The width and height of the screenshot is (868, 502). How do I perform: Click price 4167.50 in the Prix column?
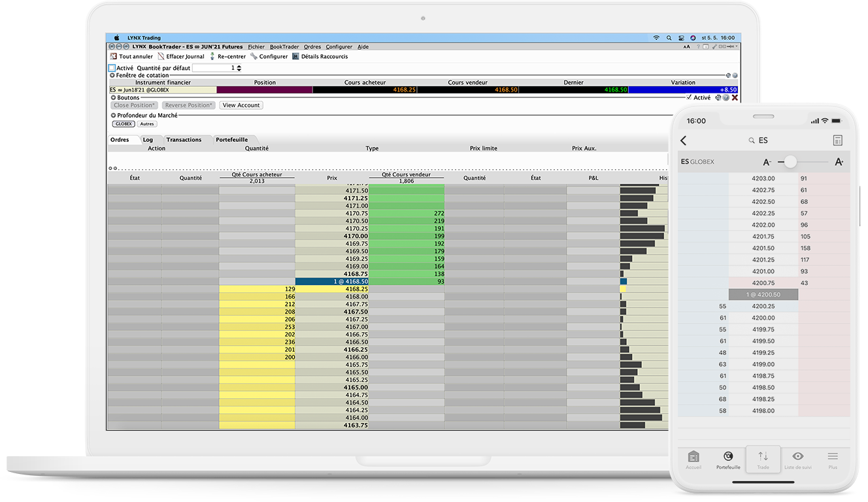pos(356,312)
